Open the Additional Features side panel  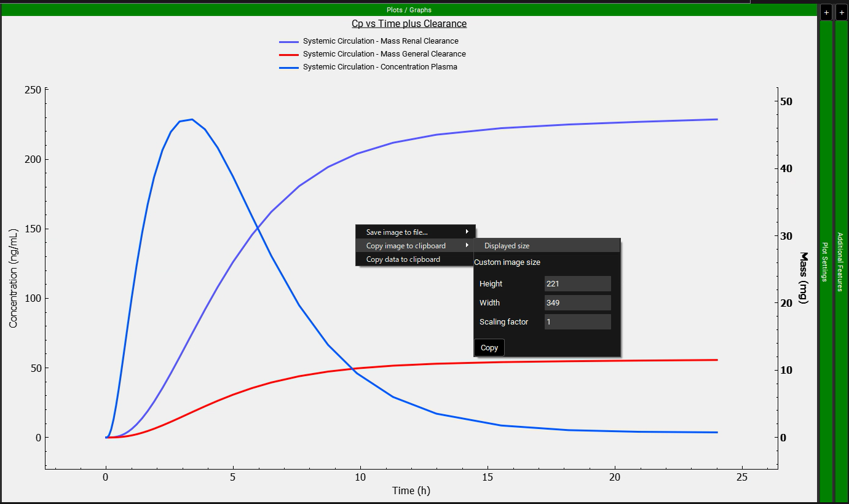(x=840, y=261)
